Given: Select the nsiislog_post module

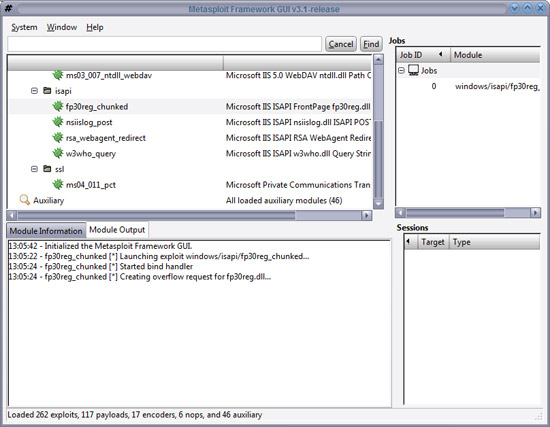Looking at the screenshot, I should (x=89, y=122).
